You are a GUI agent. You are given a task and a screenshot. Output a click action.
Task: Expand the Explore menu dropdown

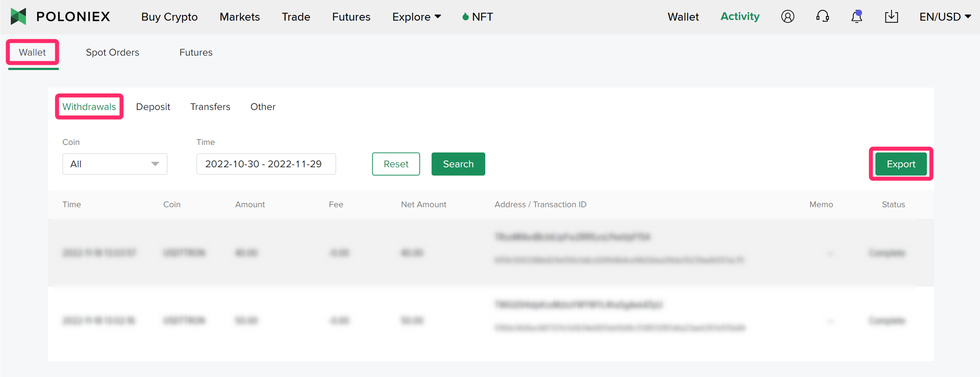(x=416, y=17)
